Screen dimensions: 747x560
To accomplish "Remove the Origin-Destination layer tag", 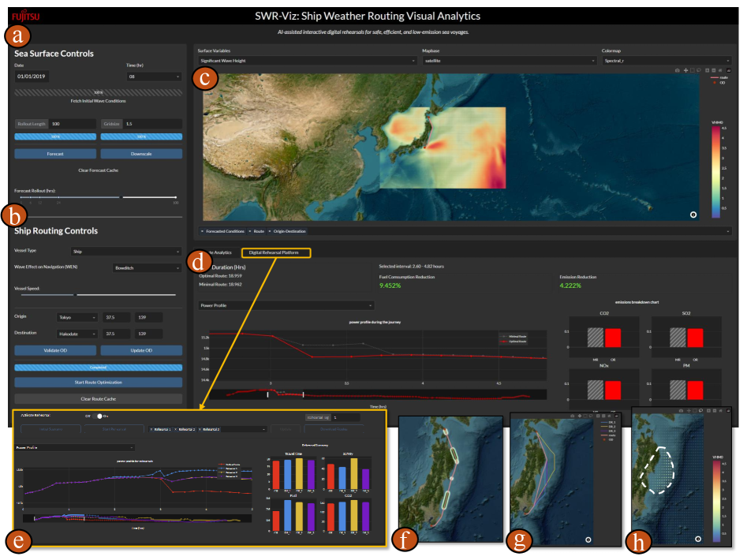I will (x=271, y=231).
